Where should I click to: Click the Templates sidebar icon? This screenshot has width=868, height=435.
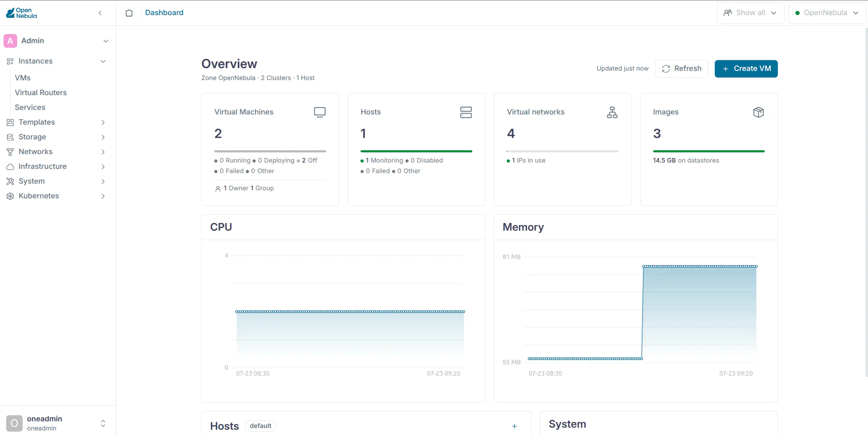pos(10,122)
